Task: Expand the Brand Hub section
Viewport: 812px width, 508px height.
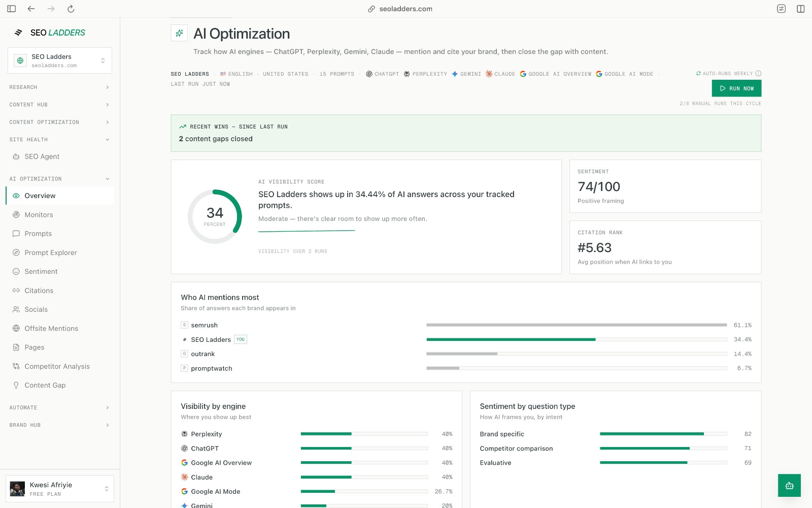Action: [x=60, y=425]
